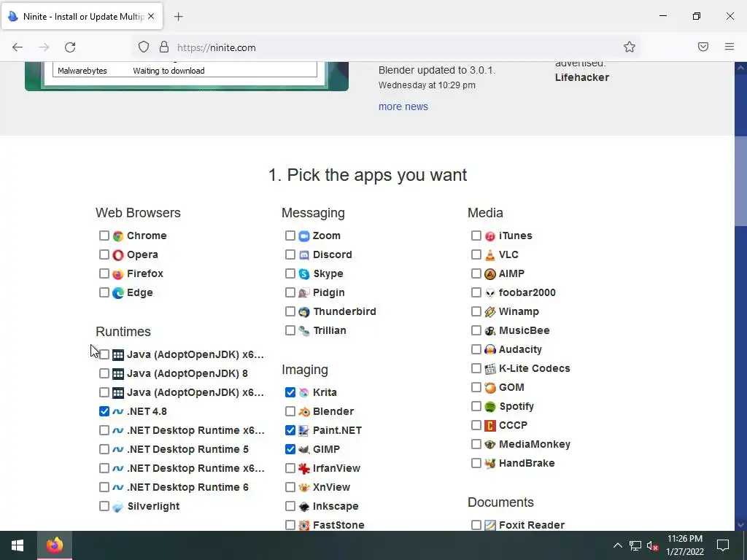747x560 pixels.
Task: Click the muted volume tray icon
Action: (652, 545)
